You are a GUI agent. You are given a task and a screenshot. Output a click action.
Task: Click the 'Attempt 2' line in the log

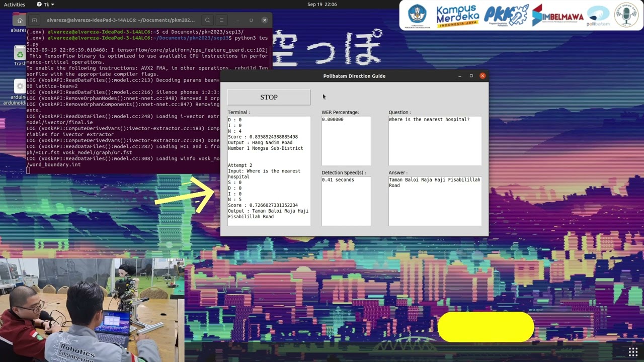point(240,165)
